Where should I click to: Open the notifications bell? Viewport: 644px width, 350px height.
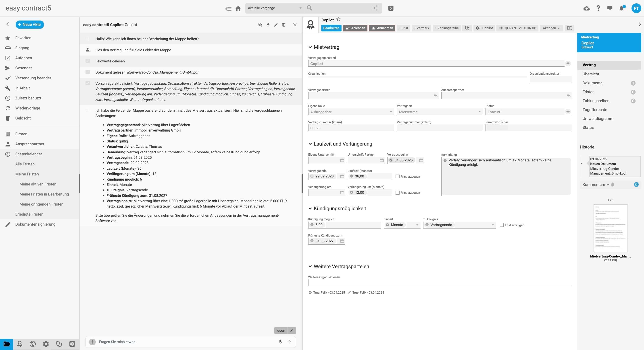tap(621, 8)
